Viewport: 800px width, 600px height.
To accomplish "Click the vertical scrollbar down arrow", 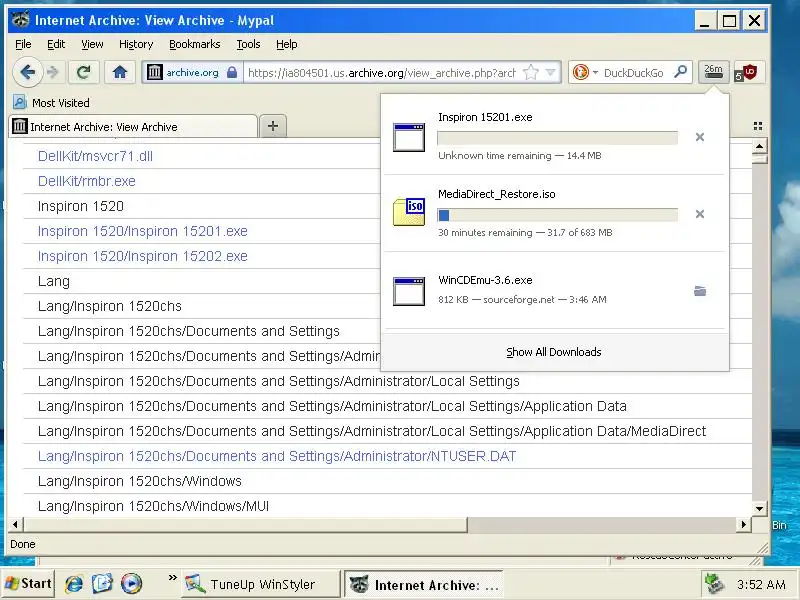I will tap(759, 508).
